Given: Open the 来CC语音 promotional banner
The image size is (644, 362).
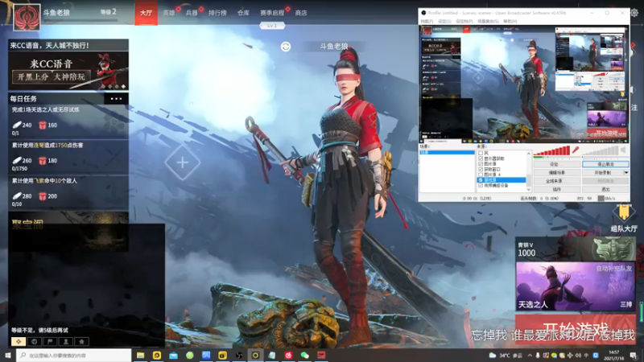Looking at the screenshot, I should [x=68, y=71].
